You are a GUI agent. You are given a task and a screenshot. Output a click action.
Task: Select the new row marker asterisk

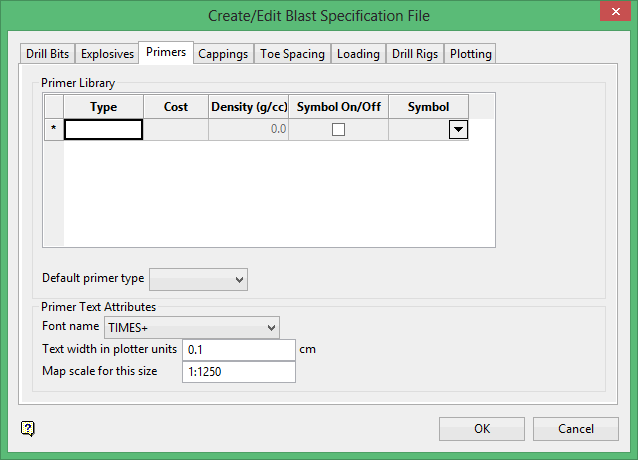(53, 129)
